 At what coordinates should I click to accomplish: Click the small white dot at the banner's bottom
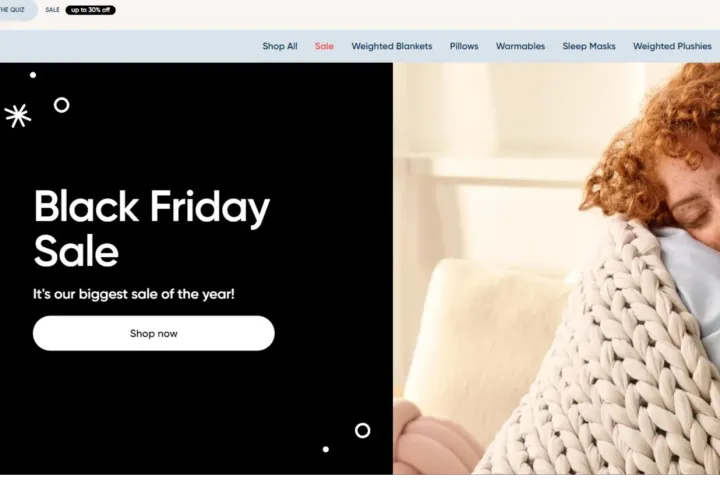(326, 449)
